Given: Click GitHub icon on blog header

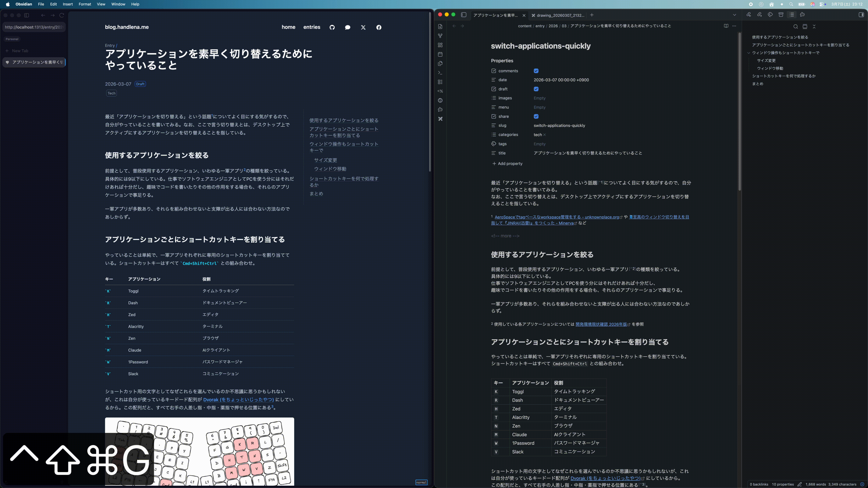Looking at the screenshot, I should 332,27.
